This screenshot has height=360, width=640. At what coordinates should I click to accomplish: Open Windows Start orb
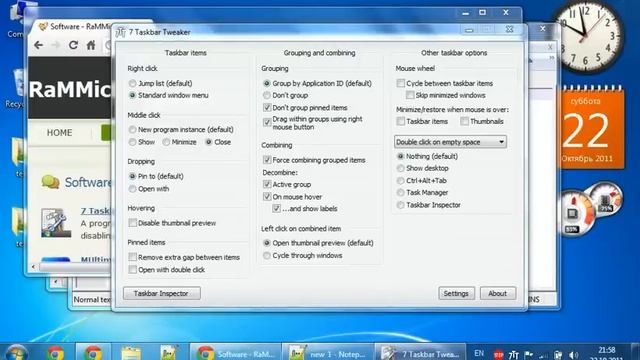point(16,352)
